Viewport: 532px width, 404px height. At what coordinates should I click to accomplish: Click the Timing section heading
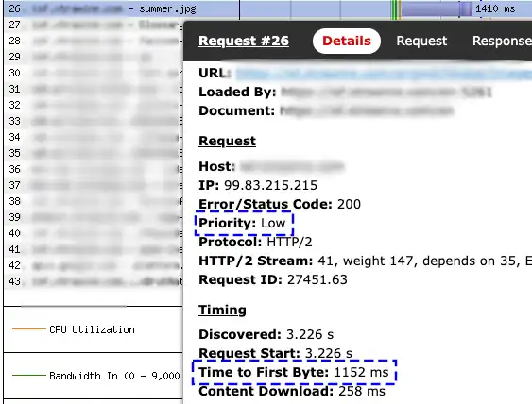coord(222,311)
